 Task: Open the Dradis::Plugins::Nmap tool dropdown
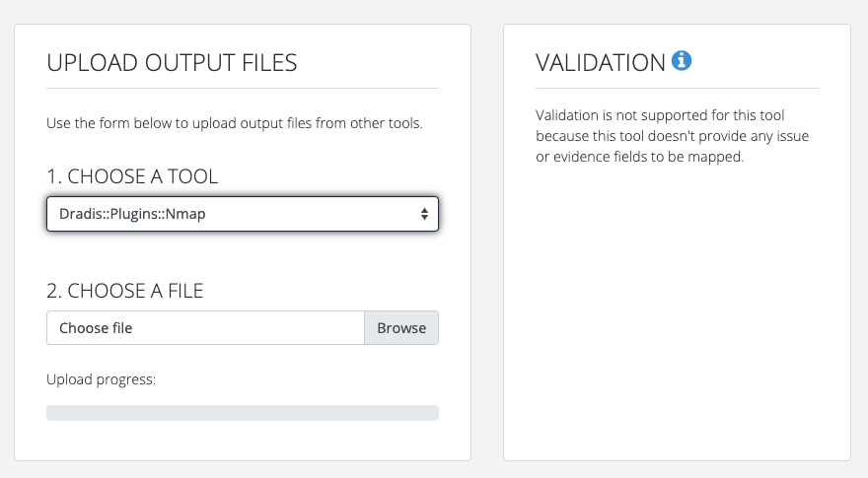point(243,214)
